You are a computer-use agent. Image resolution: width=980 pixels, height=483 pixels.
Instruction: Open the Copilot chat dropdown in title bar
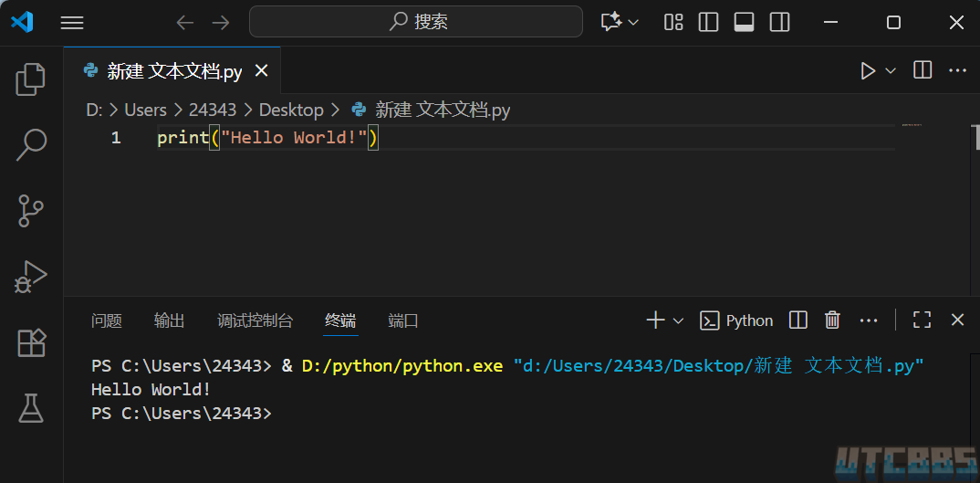[633, 23]
